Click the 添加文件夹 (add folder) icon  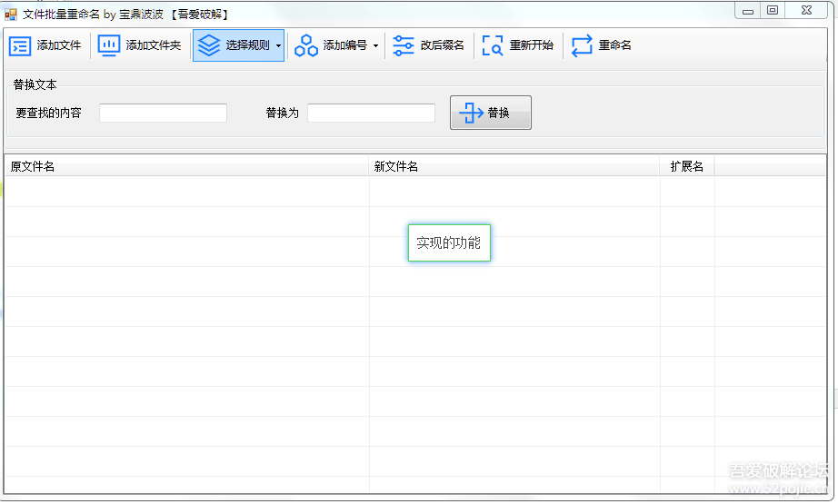coord(109,45)
